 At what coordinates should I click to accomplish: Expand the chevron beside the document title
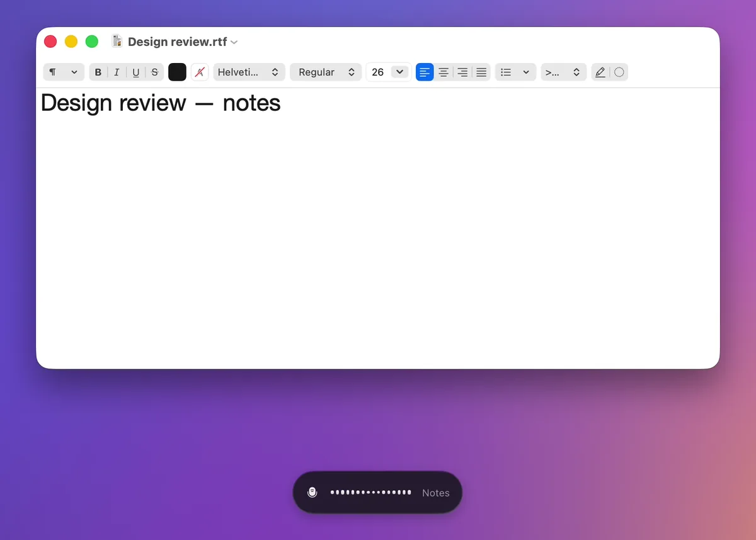(234, 42)
